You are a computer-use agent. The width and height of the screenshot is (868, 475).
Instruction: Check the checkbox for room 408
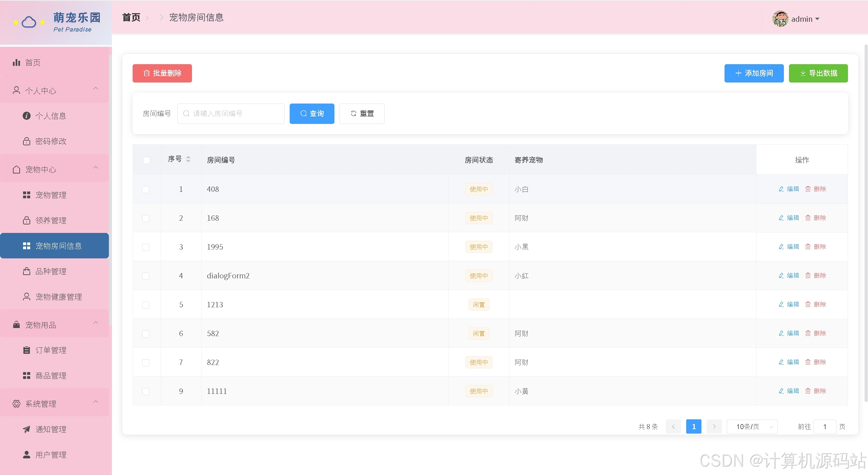[146, 189]
